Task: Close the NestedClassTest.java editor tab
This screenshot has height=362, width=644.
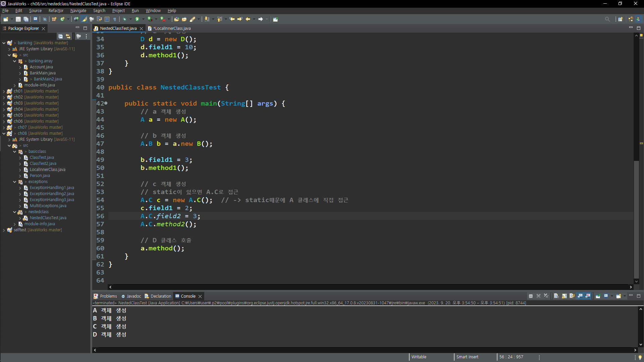Action: (141, 28)
